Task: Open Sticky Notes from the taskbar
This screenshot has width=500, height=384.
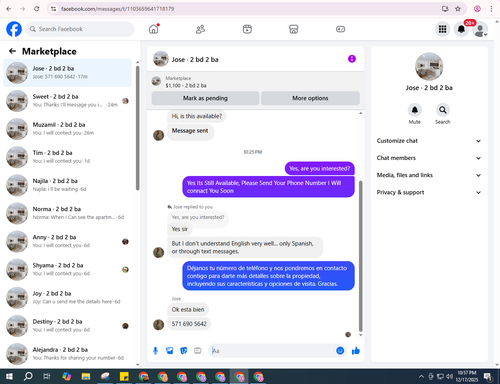Action: [124, 377]
